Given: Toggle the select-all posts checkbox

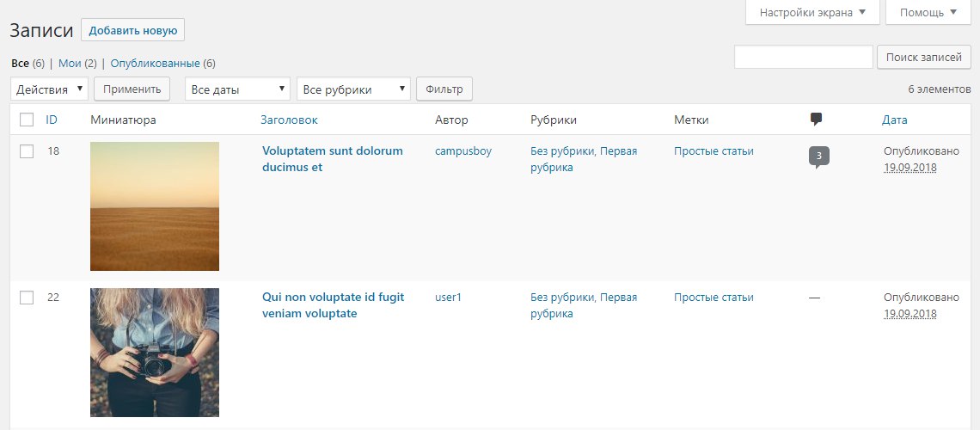Looking at the screenshot, I should pos(27,120).
